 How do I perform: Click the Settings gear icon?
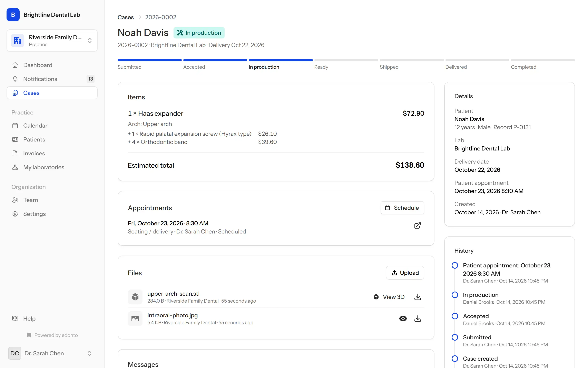(15, 214)
